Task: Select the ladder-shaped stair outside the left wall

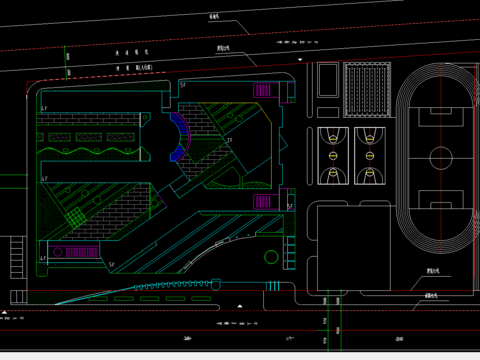Action: point(16,258)
